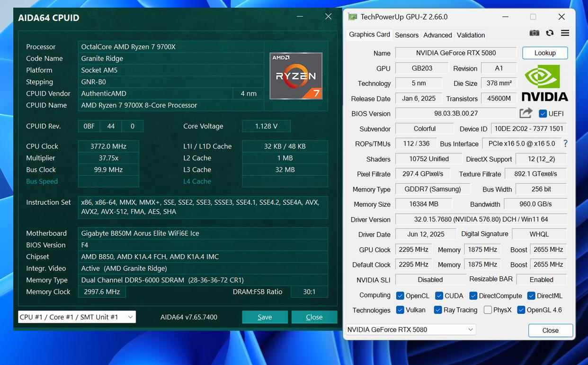Click the Device ID field in GPU-Z
This screenshot has height=365, width=588.
pyautogui.click(x=529, y=129)
